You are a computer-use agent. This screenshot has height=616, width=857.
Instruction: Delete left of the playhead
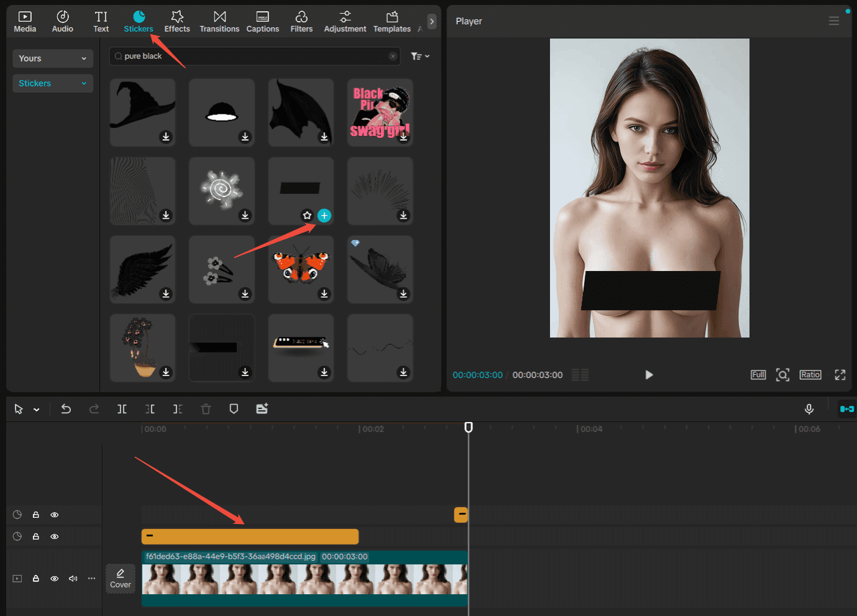click(150, 409)
